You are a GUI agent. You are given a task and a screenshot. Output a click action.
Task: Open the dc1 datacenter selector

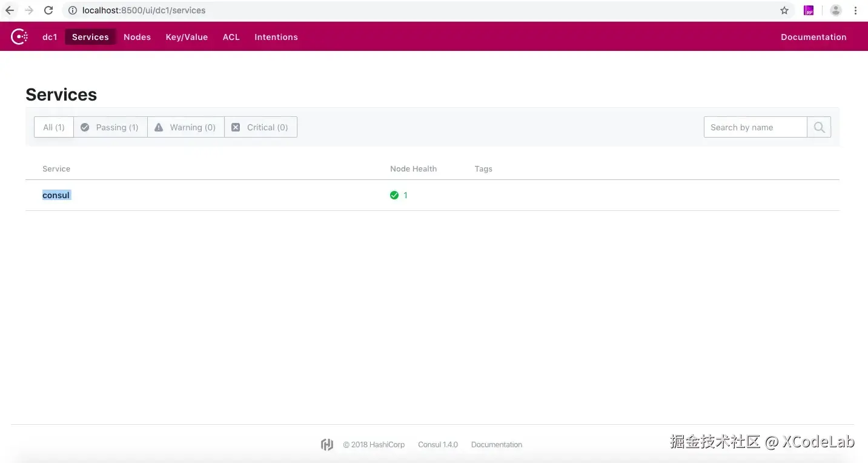point(50,37)
